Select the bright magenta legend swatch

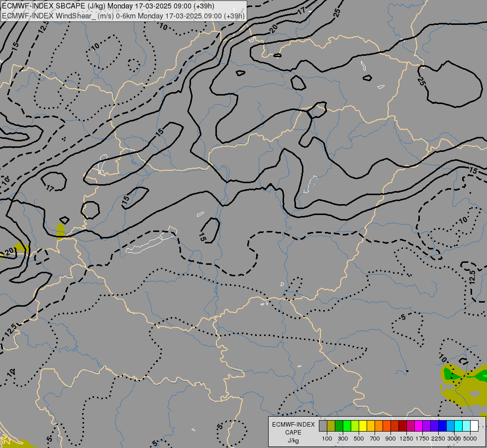[418, 426]
